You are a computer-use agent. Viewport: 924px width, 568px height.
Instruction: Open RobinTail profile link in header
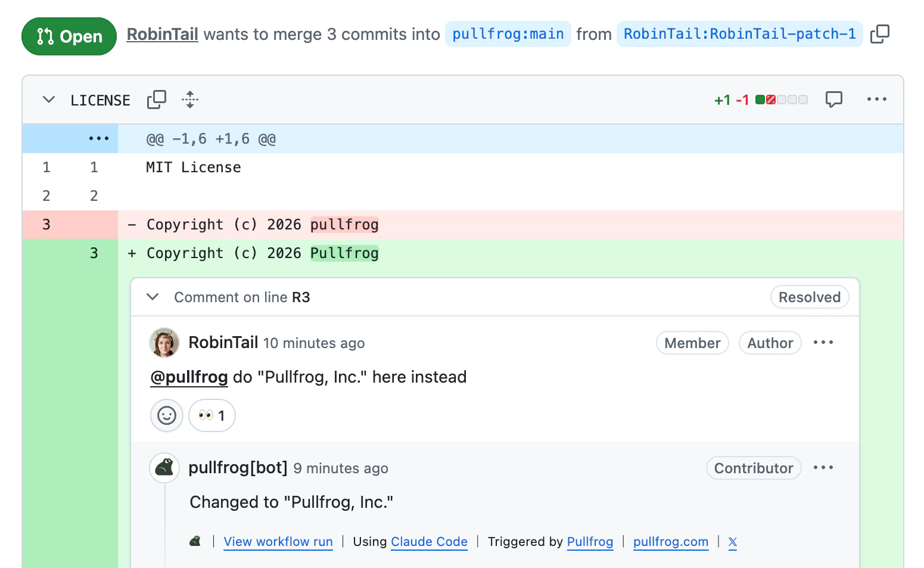point(162,35)
